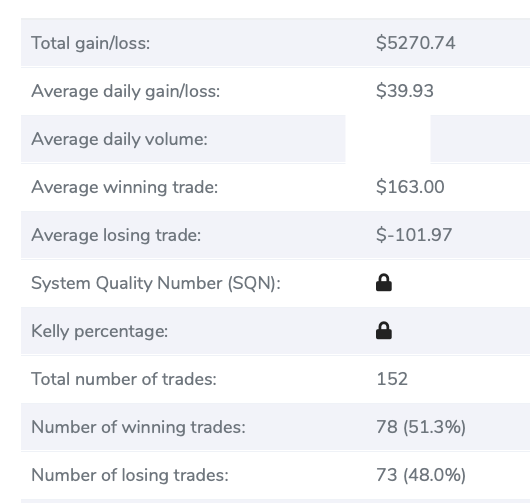Image resolution: width=530 pixels, height=503 pixels.
Task: Click the 152 total trades value
Action: point(392,379)
